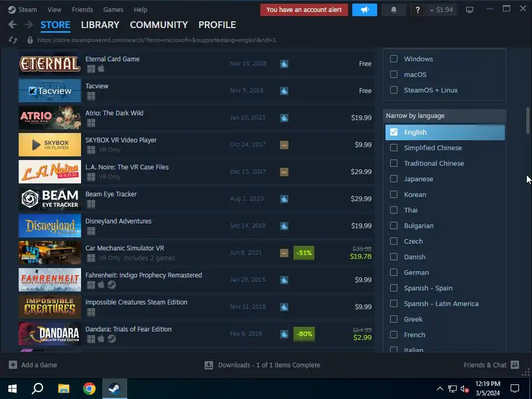Click the macOS icon under Eternal Card Game
The image size is (532, 399).
(x=101, y=69)
